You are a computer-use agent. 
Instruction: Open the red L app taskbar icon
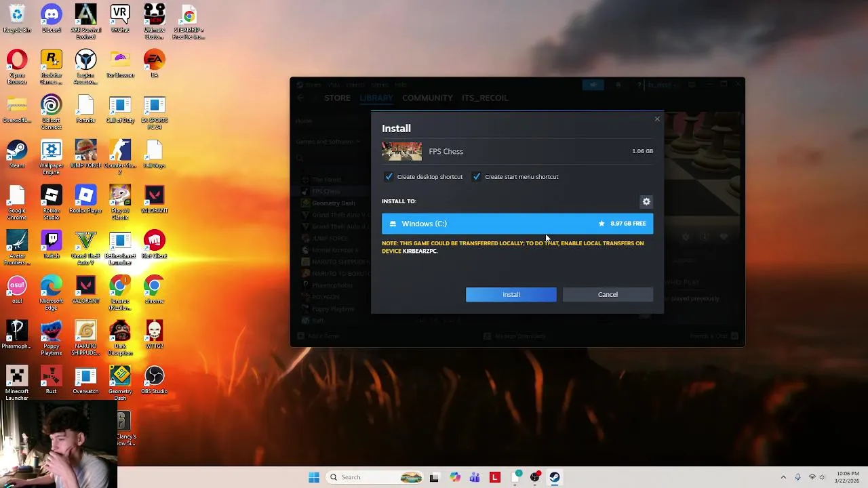[x=495, y=477]
